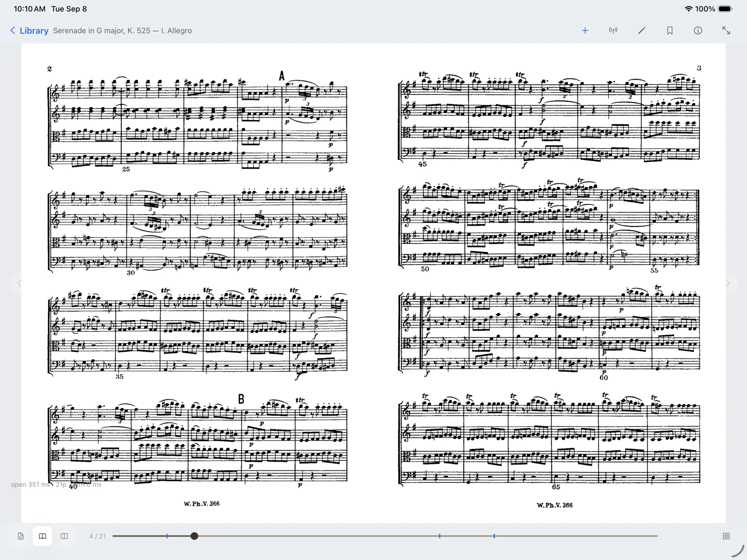Go to the previous page with left arrow
The width and height of the screenshot is (747, 560).
[x=19, y=283]
